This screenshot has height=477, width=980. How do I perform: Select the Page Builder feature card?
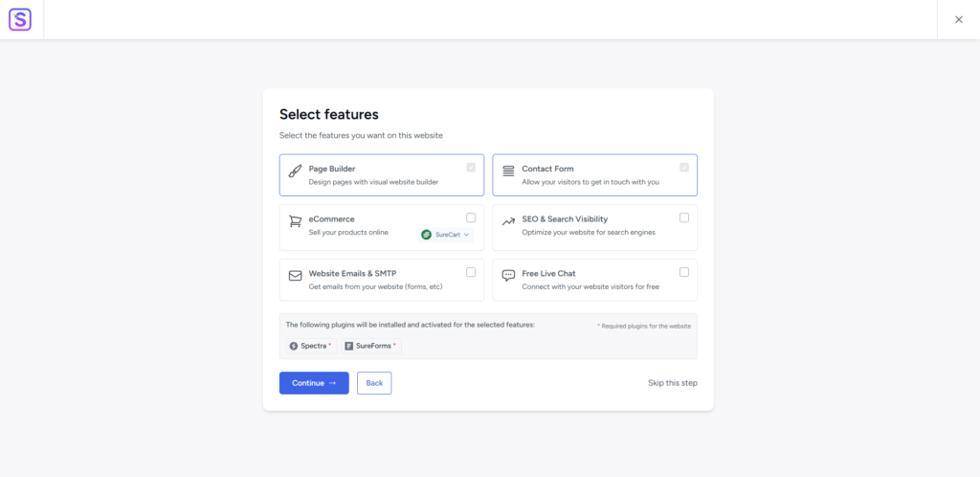[381, 175]
